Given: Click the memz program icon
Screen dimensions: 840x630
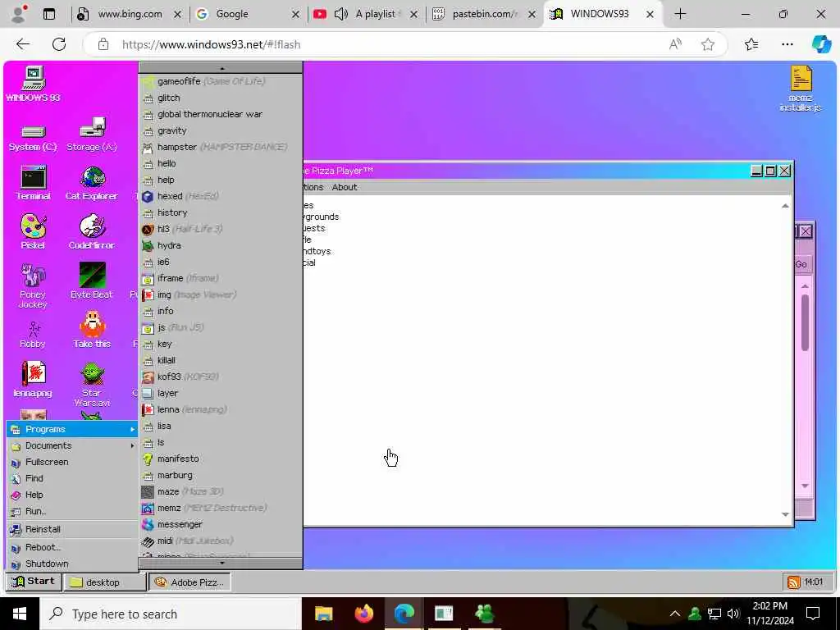Looking at the screenshot, I should pos(148,509).
